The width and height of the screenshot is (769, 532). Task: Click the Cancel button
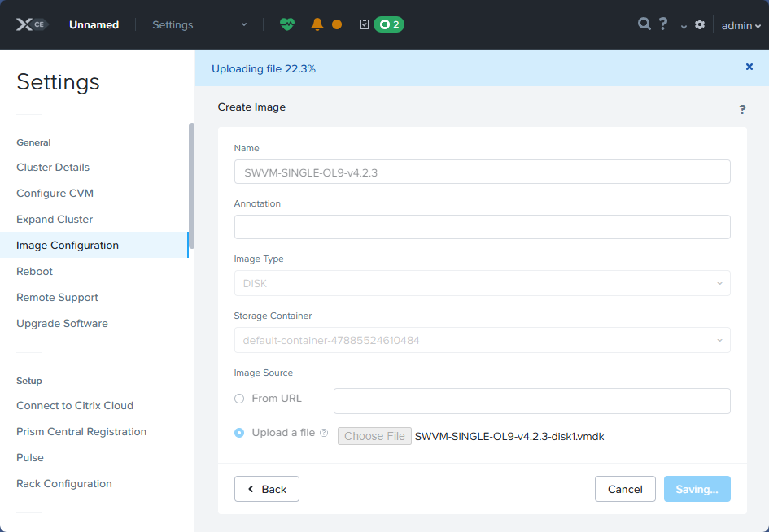pos(625,489)
